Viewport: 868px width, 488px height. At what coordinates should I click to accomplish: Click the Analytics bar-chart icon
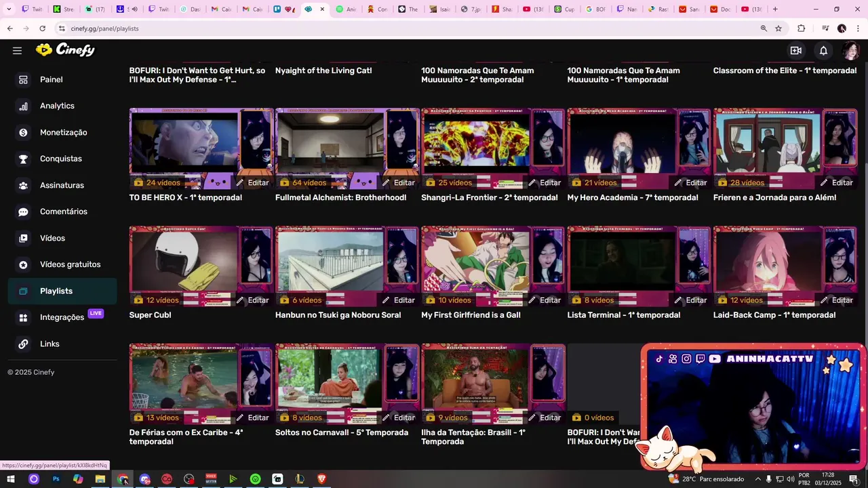click(x=23, y=106)
